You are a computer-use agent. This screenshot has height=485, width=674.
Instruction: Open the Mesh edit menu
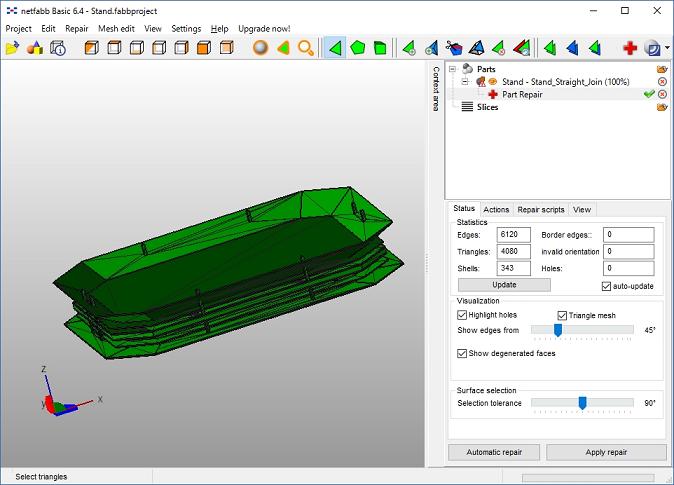(x=116, y=29)
